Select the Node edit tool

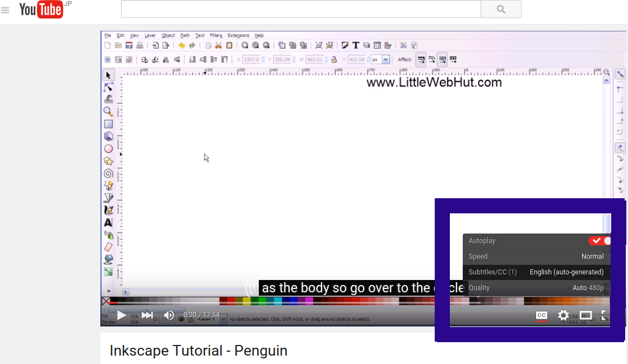pos(108,87)
